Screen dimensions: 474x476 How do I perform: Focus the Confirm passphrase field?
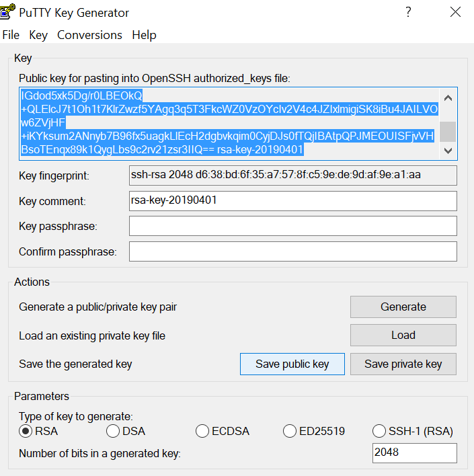tap(292, 251)
